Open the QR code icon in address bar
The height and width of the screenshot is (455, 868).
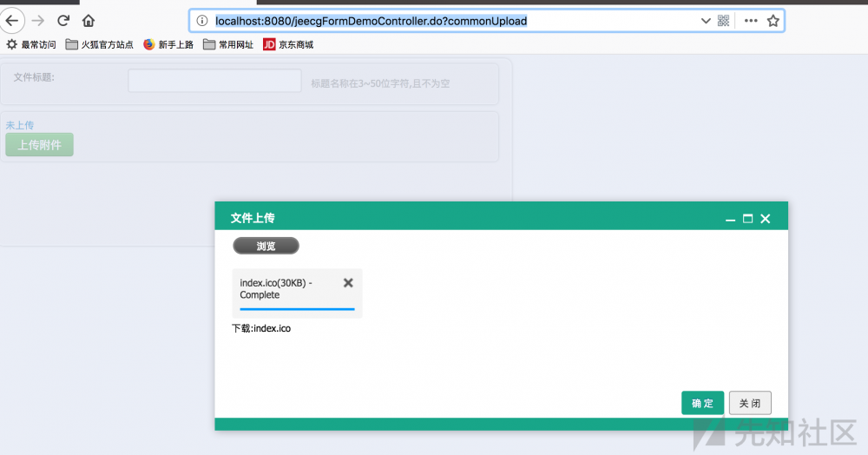click(x=723, y=21)
